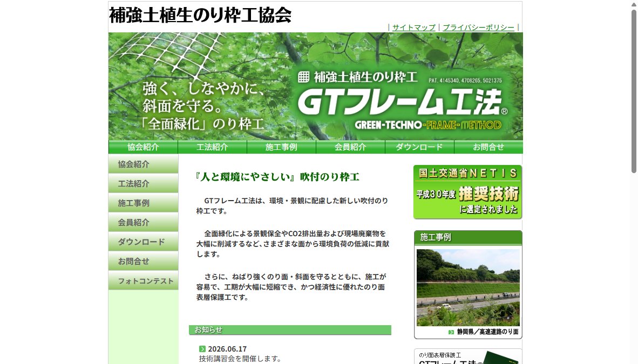Open フォトコンテスト in the left sidebar
The width and height of the screenshot is (638, 364).
pyautogui.click(x=143, y=280)
